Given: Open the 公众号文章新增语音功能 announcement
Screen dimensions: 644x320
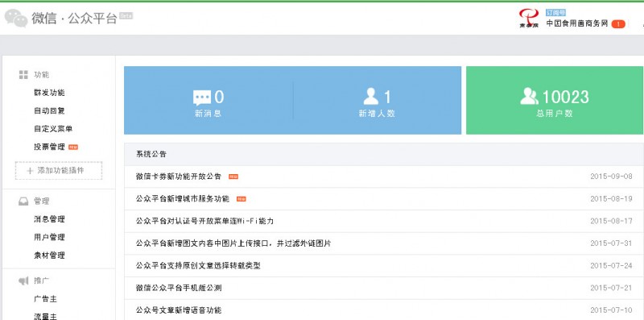Looking at the screenshot, I should click(x=179, y=310).
